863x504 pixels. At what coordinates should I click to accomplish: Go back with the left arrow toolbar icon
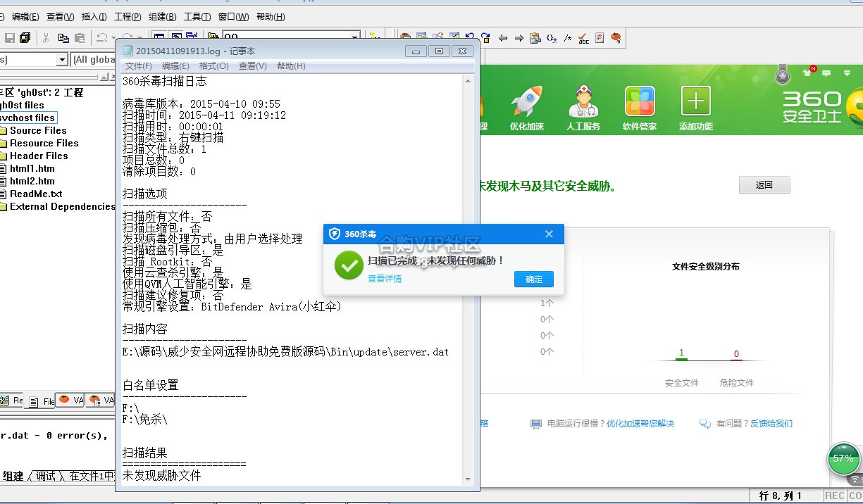503,38
